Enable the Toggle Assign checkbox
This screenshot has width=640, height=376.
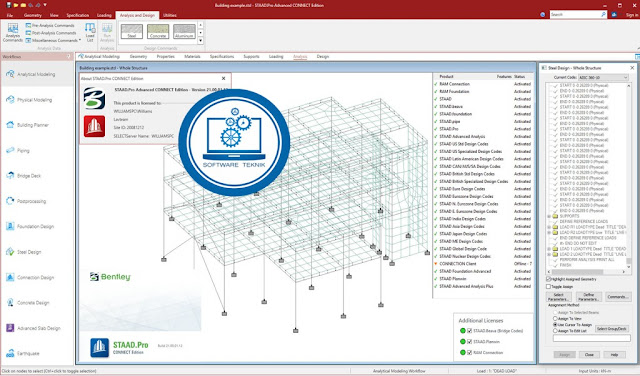point(549,287)
